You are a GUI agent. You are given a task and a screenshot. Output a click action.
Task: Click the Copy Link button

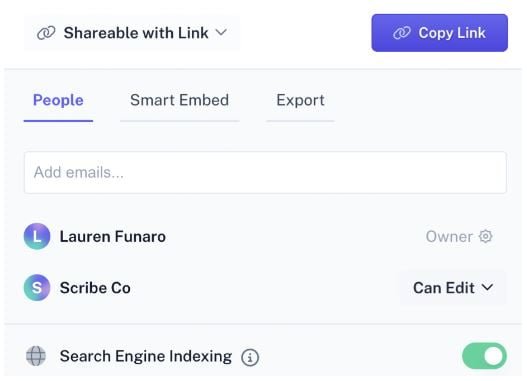(x=440, y=33)
